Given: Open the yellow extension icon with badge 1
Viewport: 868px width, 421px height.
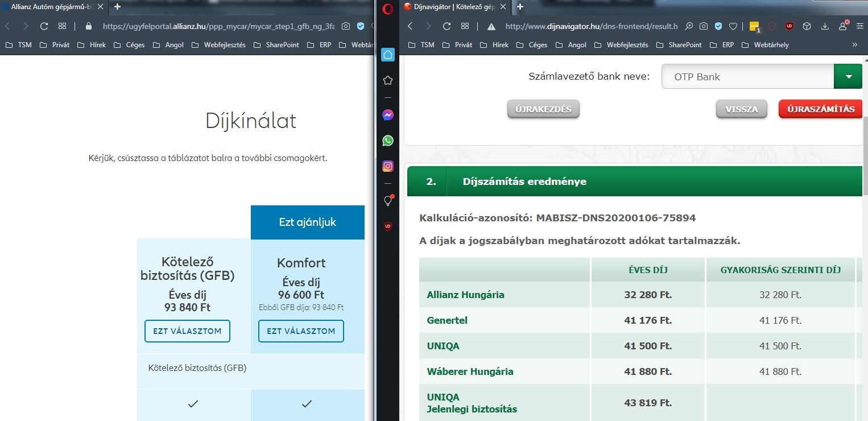Looking at the screenshot, I should click(755, 27).
